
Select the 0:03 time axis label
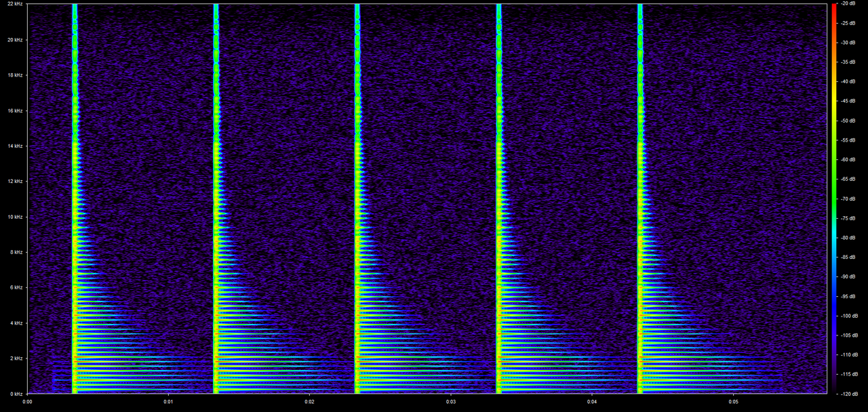(451, 402)
